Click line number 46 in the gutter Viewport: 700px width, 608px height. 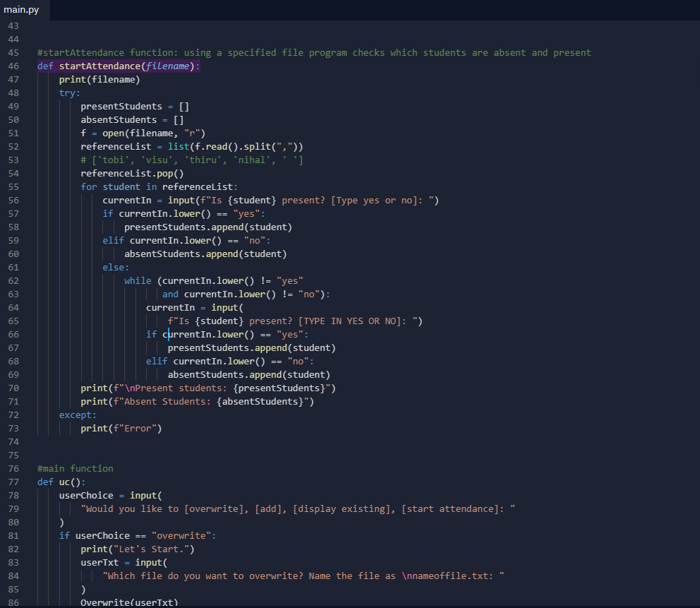(13, 66)
